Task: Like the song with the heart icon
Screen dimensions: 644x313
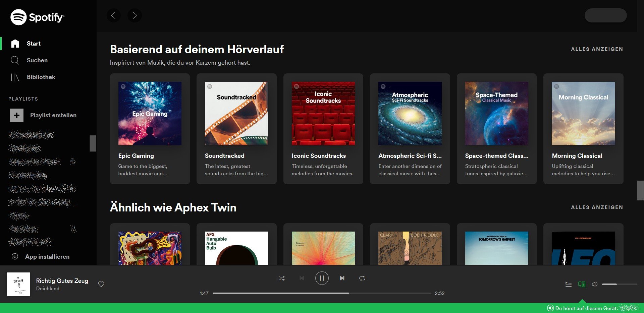Action: (x=101, y=284)
